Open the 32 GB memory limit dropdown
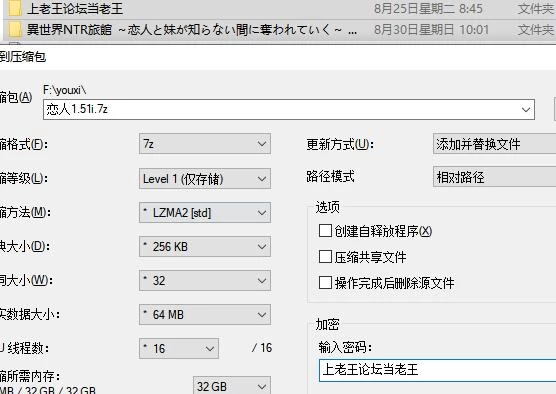Screen dimensions: 556x394 (x=232, y=386)
